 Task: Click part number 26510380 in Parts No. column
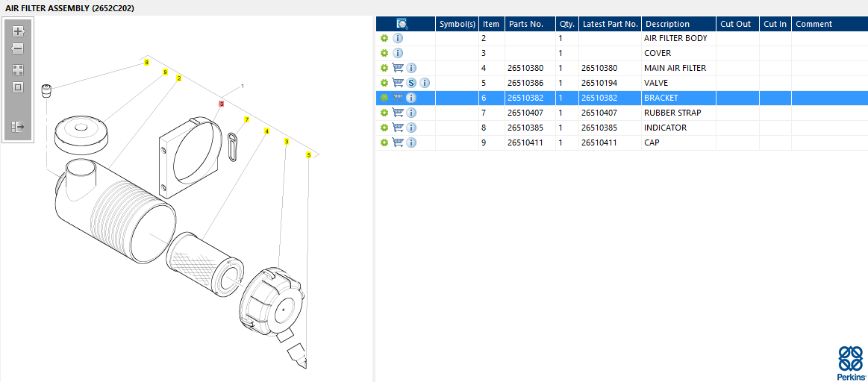coord(525,68)
